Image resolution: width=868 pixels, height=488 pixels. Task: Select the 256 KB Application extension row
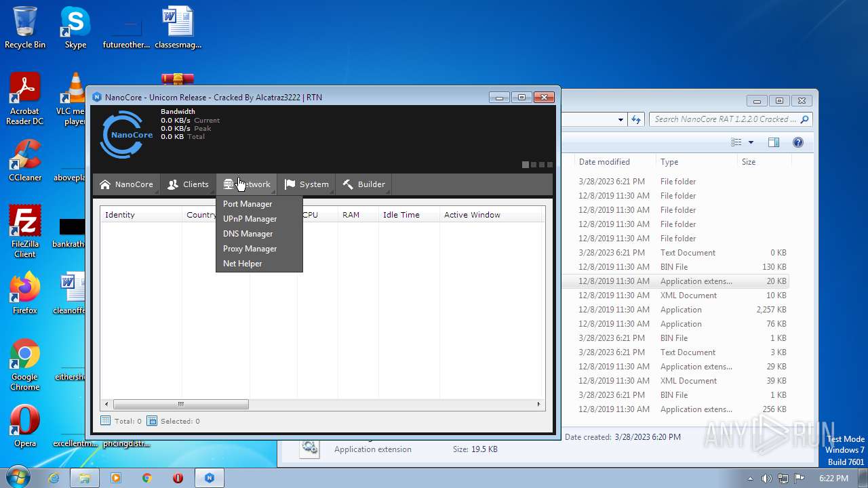(x=675, y=409)
